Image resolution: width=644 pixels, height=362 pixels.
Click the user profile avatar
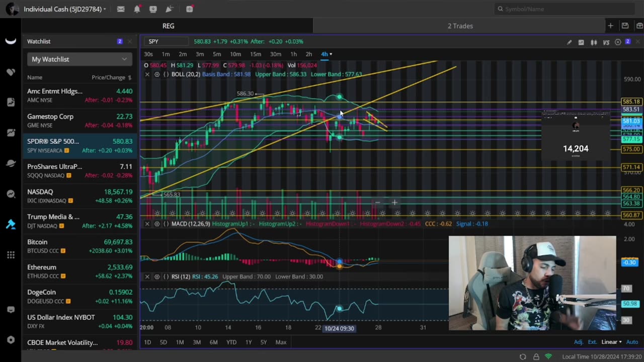pos(12,9)
